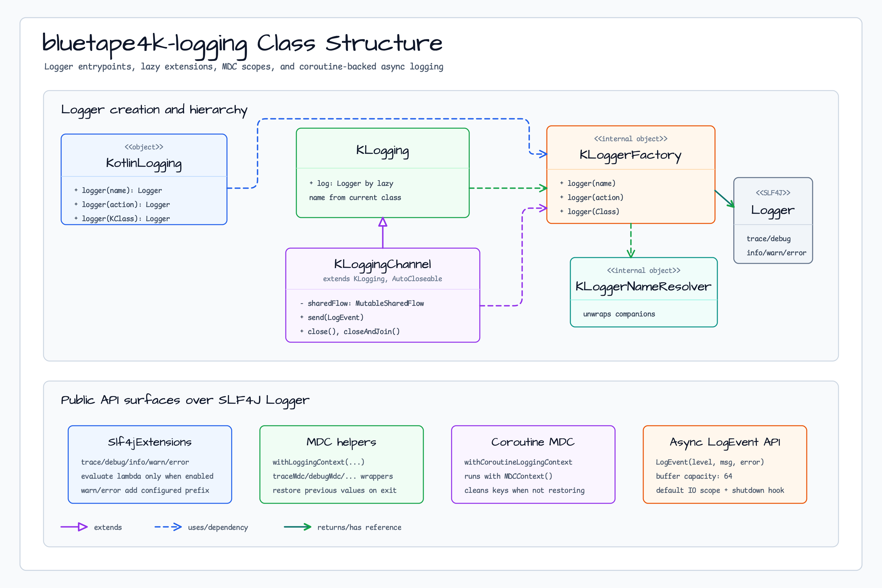Screen dimensions: 882x588
Task: Click the 'extends' legend label
Action: pyautogui.click(x=108, y=528)
